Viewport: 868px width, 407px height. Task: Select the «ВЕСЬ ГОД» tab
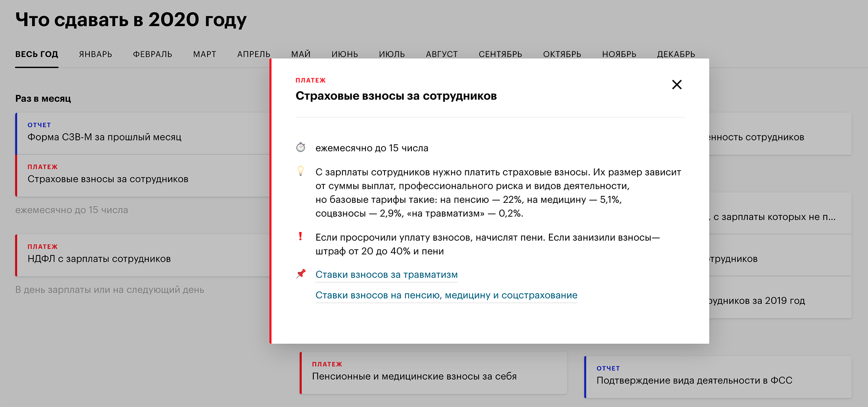point(36,54)
